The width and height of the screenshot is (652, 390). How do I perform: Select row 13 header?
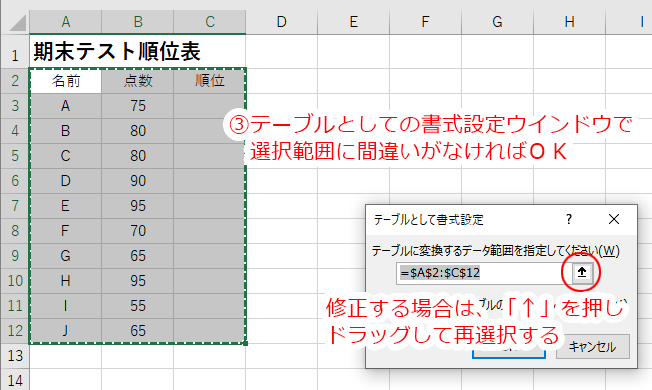pyautogui.click(x=15, y=356)
